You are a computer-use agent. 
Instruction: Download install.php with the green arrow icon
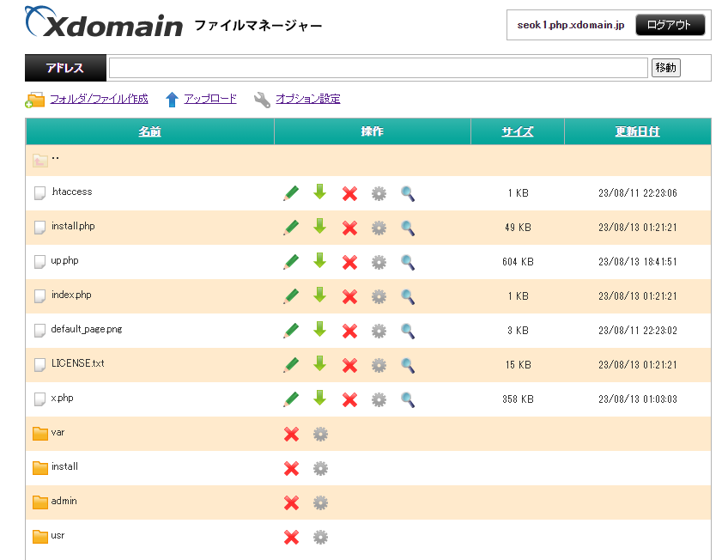pyautogui.click(x=320, y=228)
